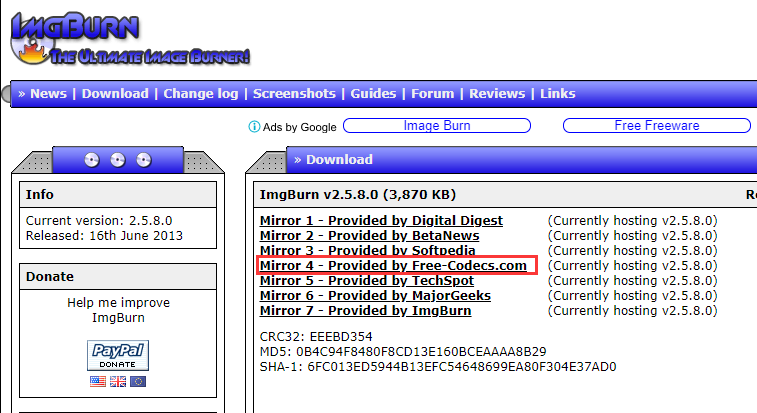Click the Ads by Google label

[299, 127]
